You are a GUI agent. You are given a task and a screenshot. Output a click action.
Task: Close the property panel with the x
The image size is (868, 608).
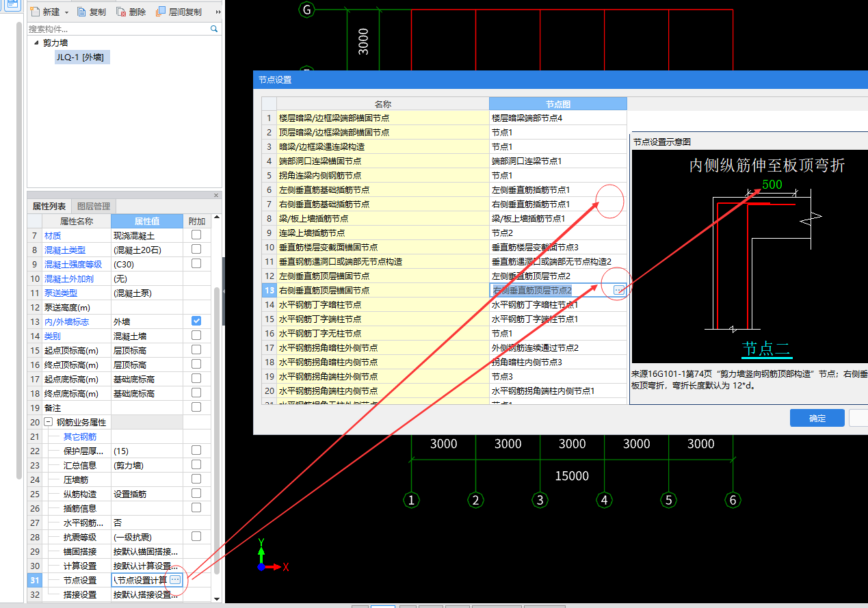216,196
